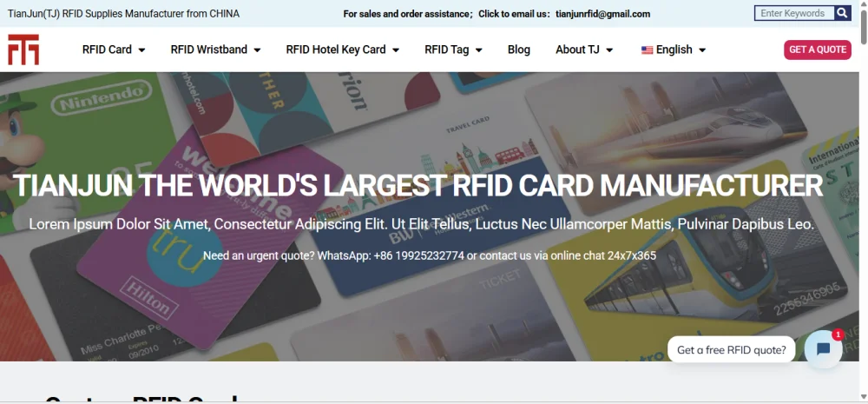
Task: Select the RFID Hotel Key Card menu
Action: pyautogui.click(x=335, y=50)
